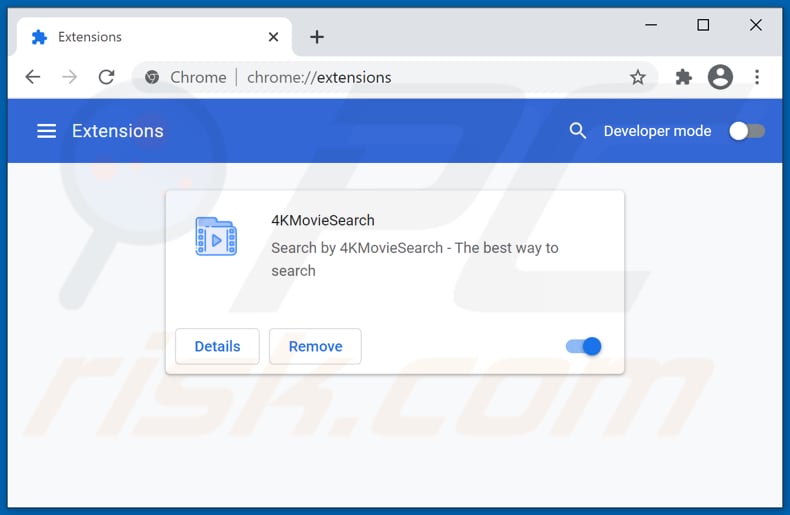Open the profile avatar menu

click(720, 77)
